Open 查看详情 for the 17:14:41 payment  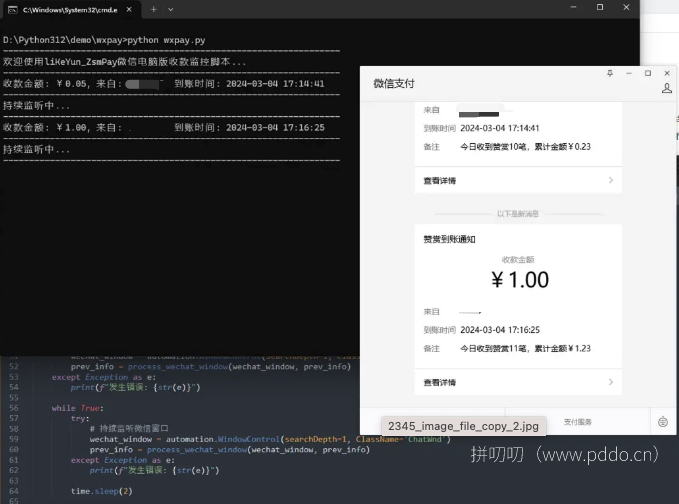point(518,181)
